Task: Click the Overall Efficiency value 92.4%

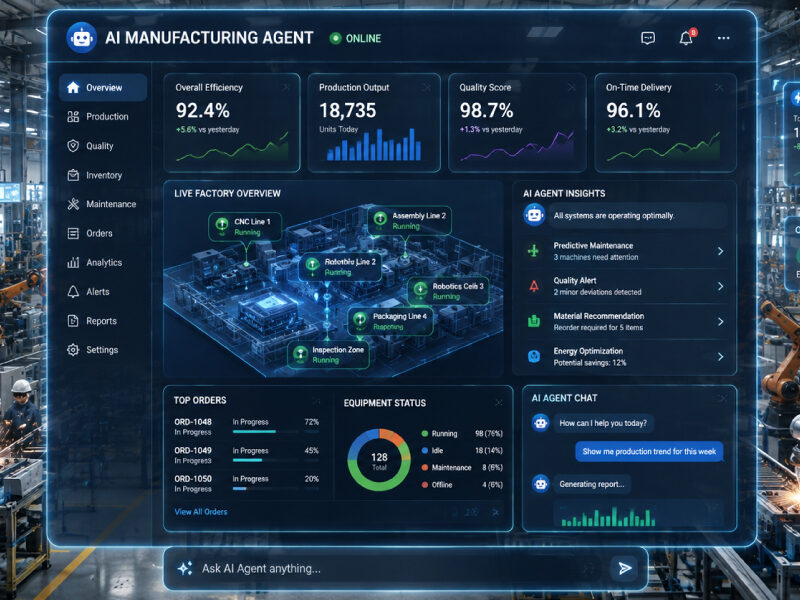Action: (x=203, y=110)
